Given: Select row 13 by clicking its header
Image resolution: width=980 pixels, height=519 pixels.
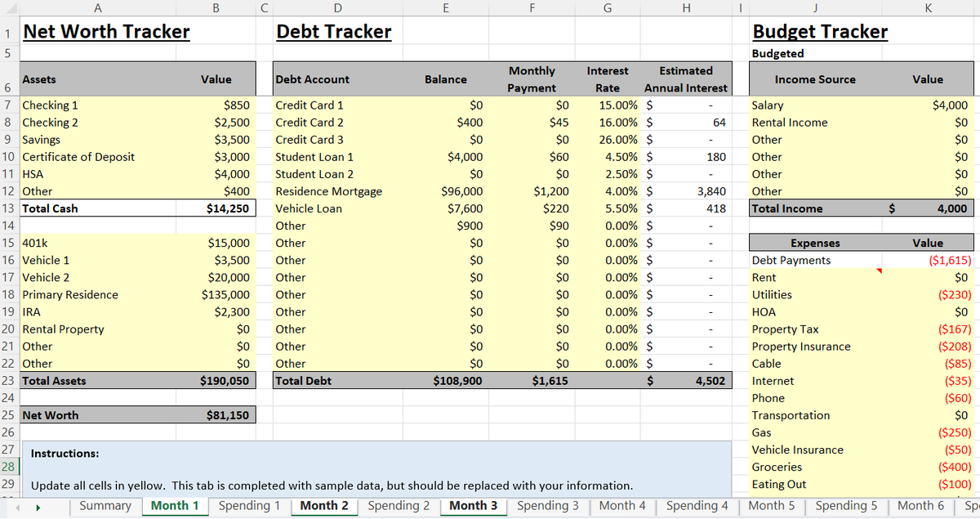Looking at the screenshot, I should pyautogui.click(x=7, y=208).
